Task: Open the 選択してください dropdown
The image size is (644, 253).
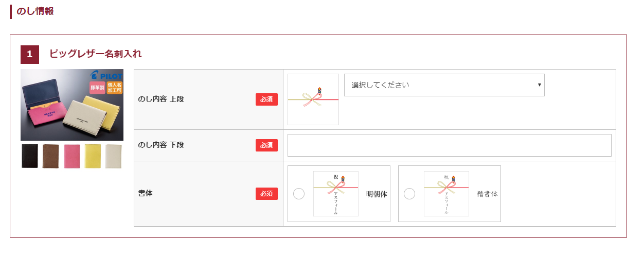Action: (x=444, y=85)
